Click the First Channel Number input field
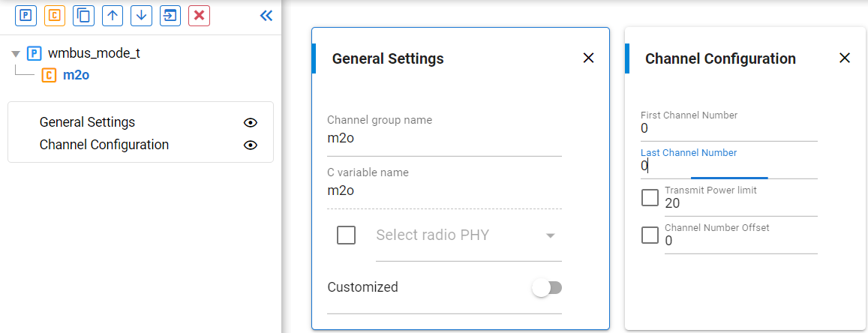This screenshot has width=868, height=333. [728, 129]
